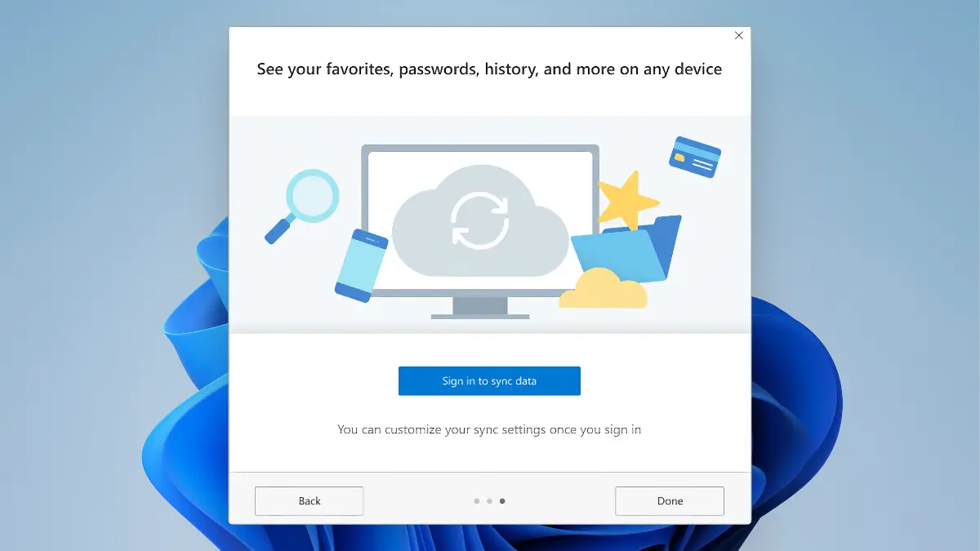This screenshot has height=551, width=980.
Task: Click the sync arrows on gray cloud
Action: coord(480,219)
